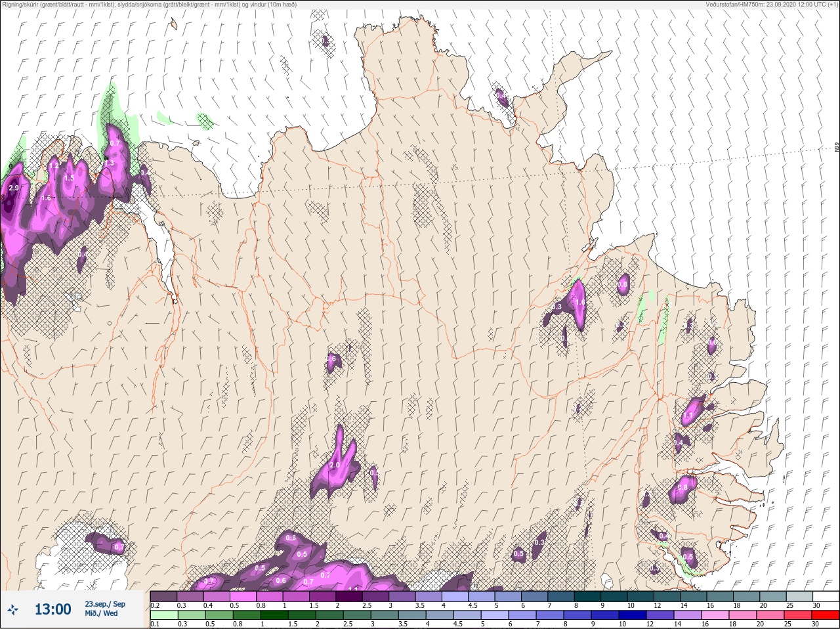840x629 pixels.
Task: Click the 2.0 precipitation value on the map
Action: 334,465
